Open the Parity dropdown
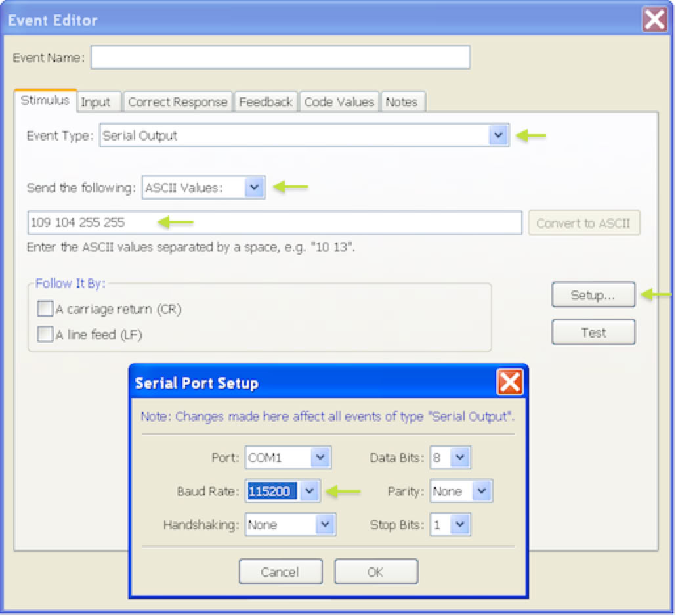Viewport: 676px width, 616px height. pos(482,491)
